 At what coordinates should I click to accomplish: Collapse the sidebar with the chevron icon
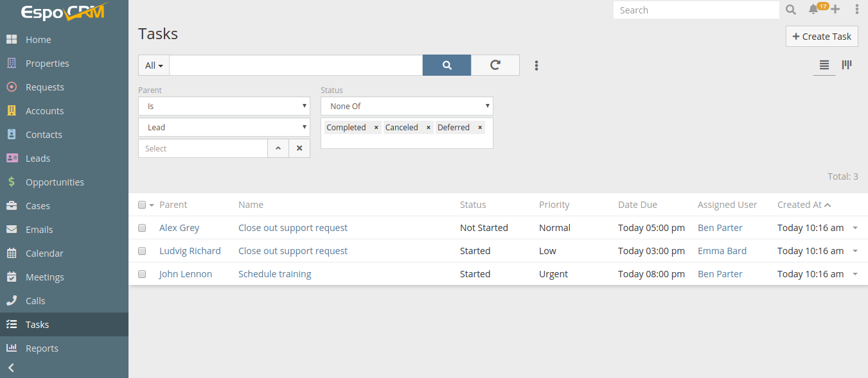click(11, 368)
